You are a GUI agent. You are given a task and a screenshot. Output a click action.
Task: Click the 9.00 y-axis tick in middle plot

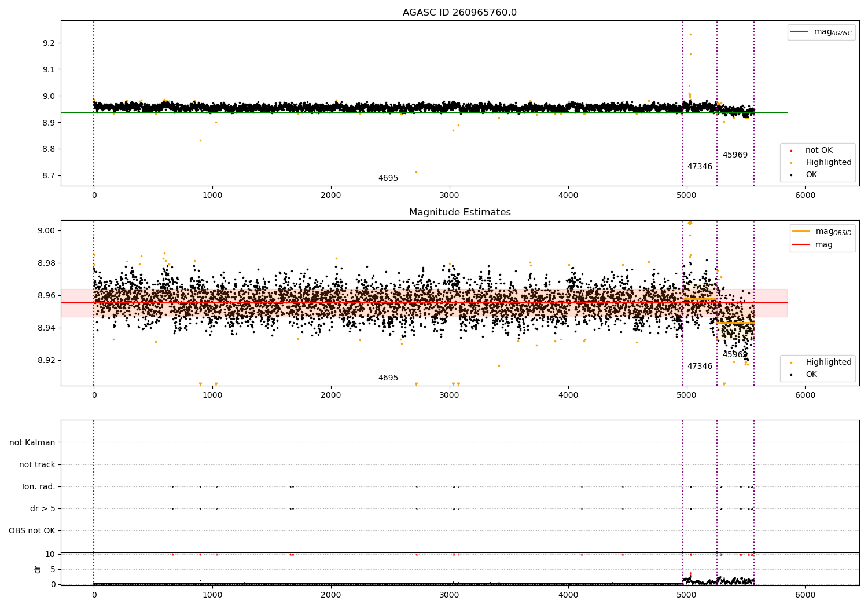point(46,230)
